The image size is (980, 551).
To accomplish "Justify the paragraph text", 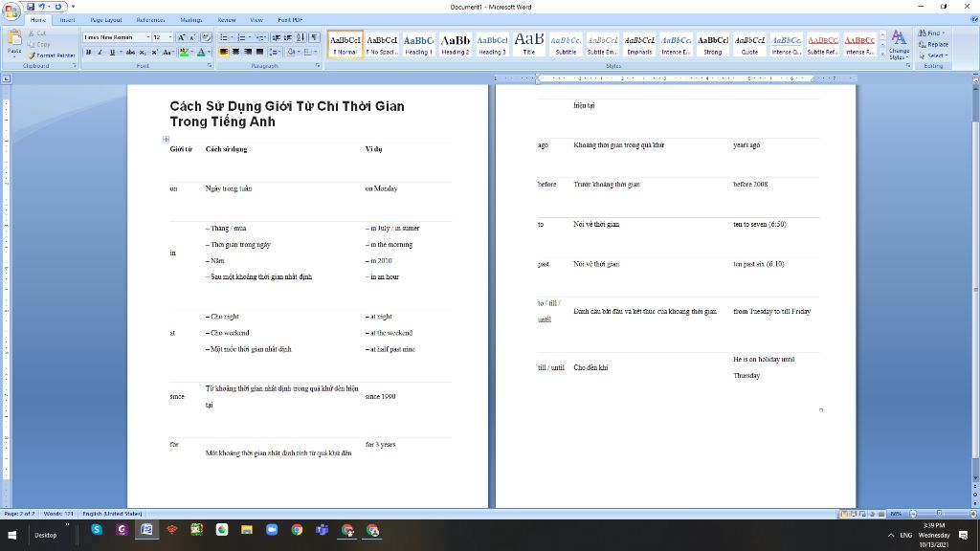I will [x=259, y=53].
